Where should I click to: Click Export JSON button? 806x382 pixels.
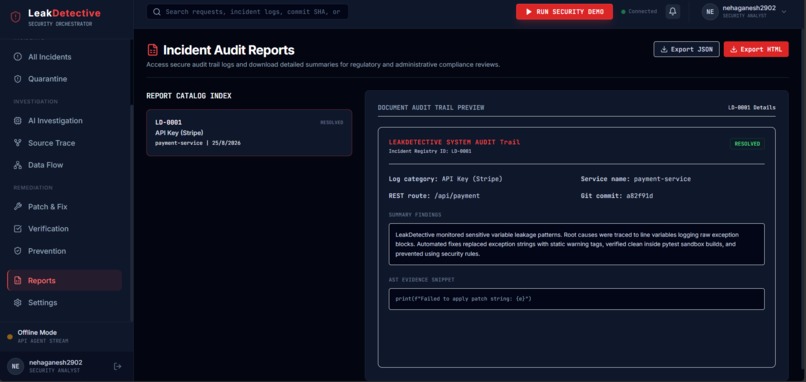[686, 49]
